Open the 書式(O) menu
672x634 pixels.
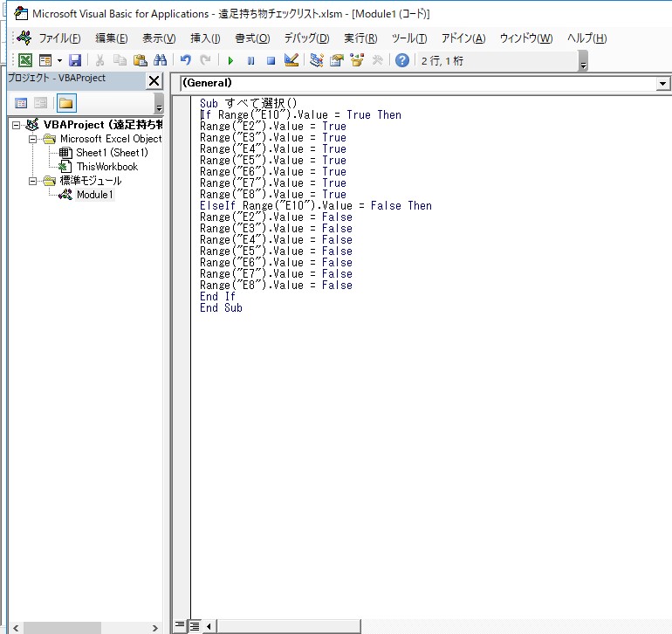click(x=252, y=38)
